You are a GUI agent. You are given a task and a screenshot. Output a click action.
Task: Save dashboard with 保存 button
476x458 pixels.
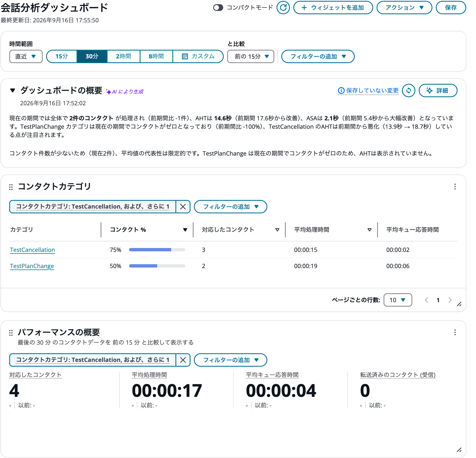coord(451,8)
